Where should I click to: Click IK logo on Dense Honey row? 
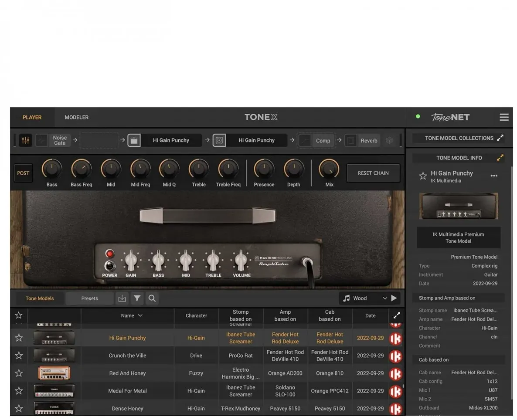point(396,409)
